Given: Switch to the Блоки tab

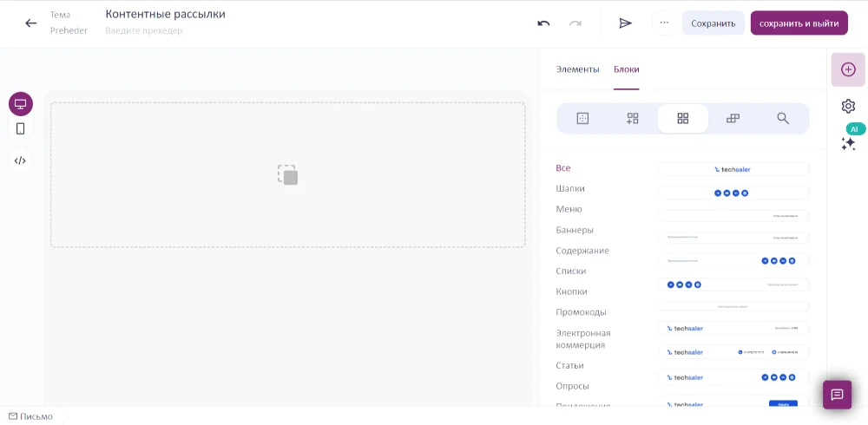Looking at the screenshot, I should (626, 69).
